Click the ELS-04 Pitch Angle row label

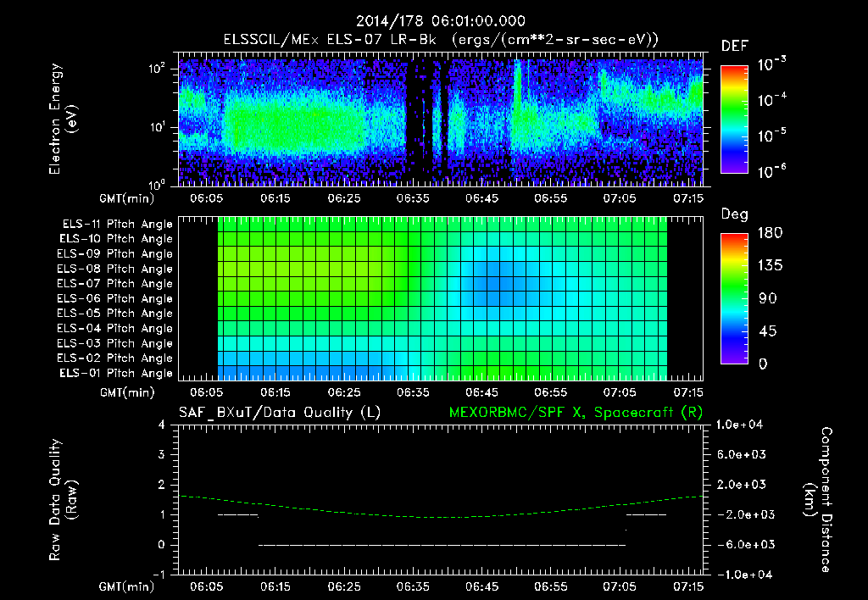(115, 328)
